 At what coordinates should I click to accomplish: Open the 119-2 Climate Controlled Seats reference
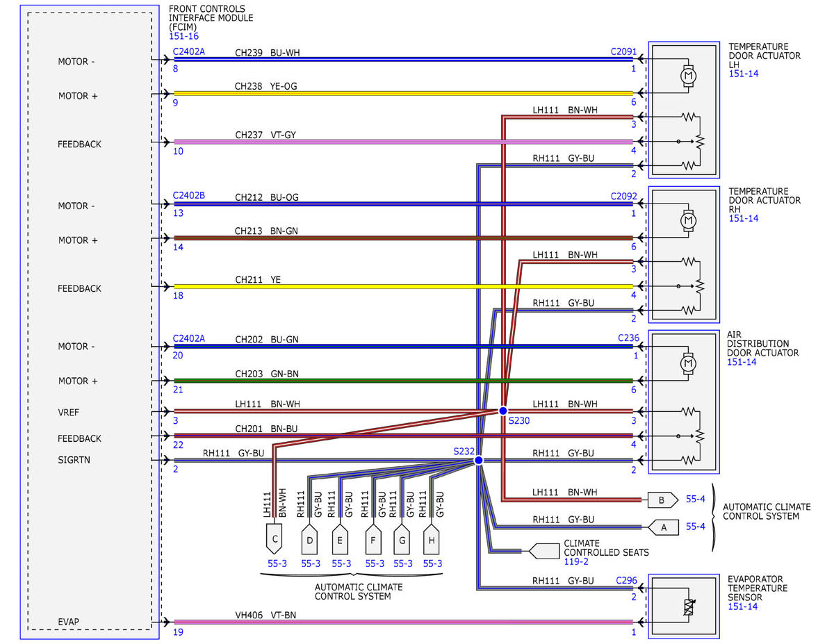click(578, 561)
